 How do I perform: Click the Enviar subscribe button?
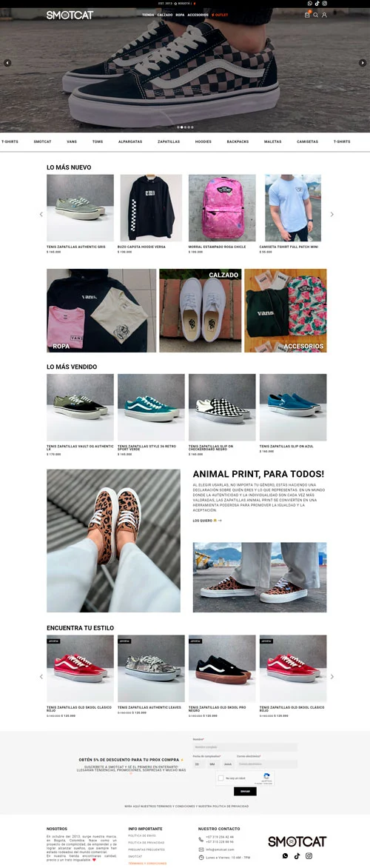click(x=245, y=792)
